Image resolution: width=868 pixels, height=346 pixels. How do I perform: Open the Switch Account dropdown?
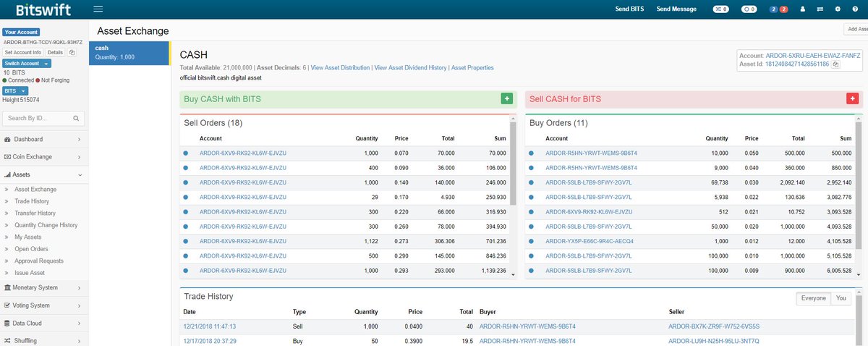pyautogui.click(x=26, y=63)
